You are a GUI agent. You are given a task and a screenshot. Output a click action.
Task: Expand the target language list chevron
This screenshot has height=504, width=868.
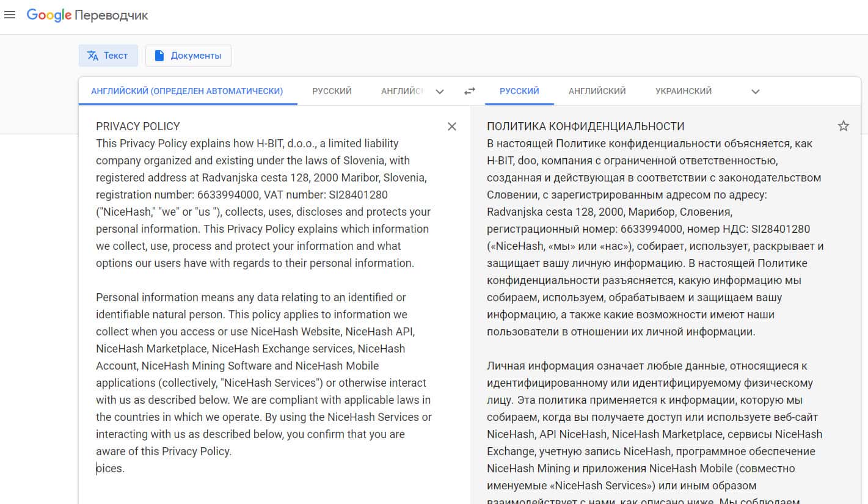(x=755, y=92)
